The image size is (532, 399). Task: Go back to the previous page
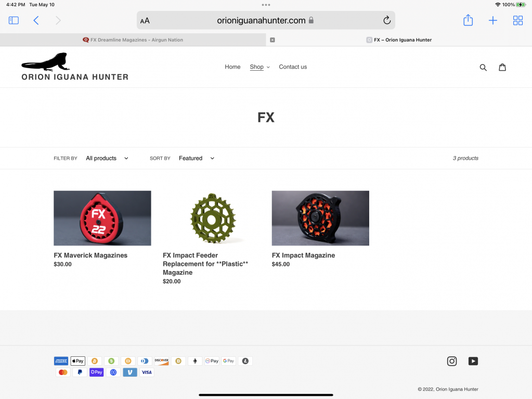[36, 20]
